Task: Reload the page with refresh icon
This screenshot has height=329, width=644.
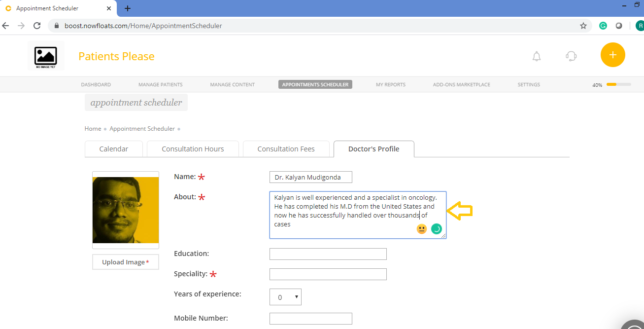Action: 37,26
